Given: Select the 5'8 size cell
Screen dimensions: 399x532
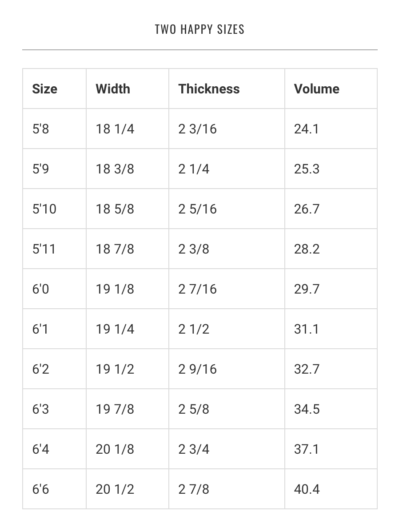Looking at the screenshot, I should click(x=54, y=129).
